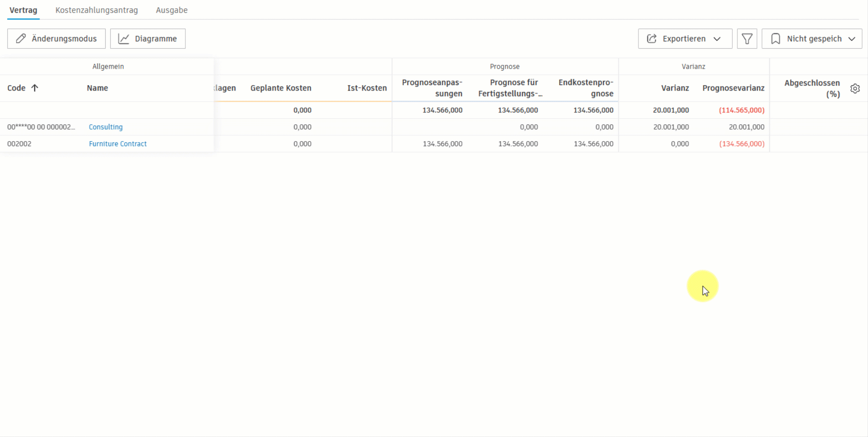Open the Furniture Contract link
Screen dimensions: 868x437
point(117,144)
